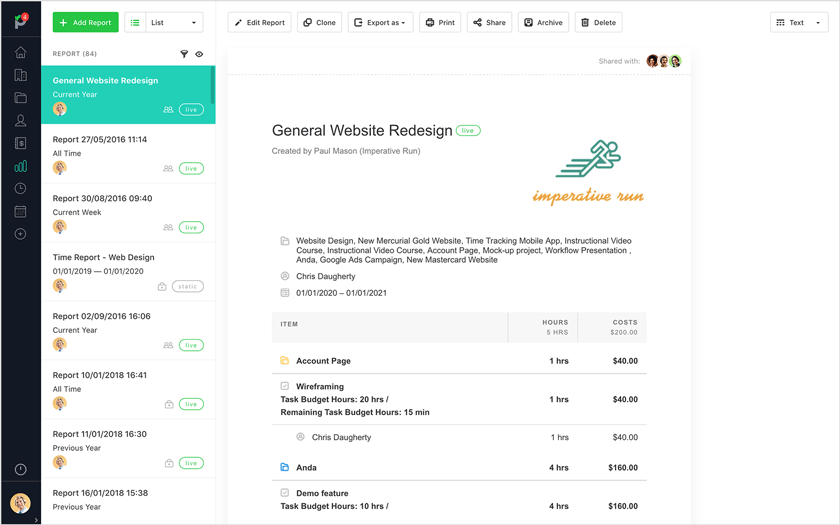Click the Archive button

click(543, 22)
